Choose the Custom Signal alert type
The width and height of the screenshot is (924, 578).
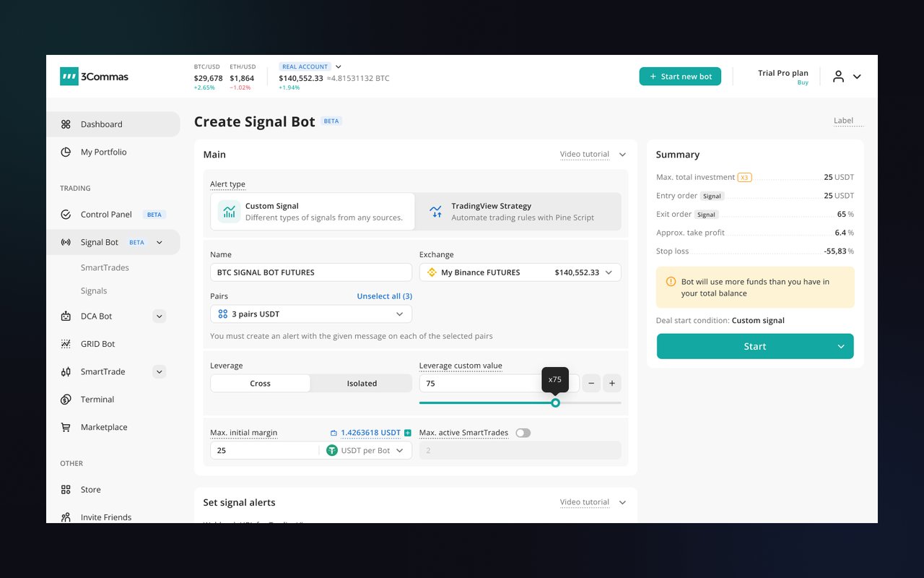tap(313, 212)
